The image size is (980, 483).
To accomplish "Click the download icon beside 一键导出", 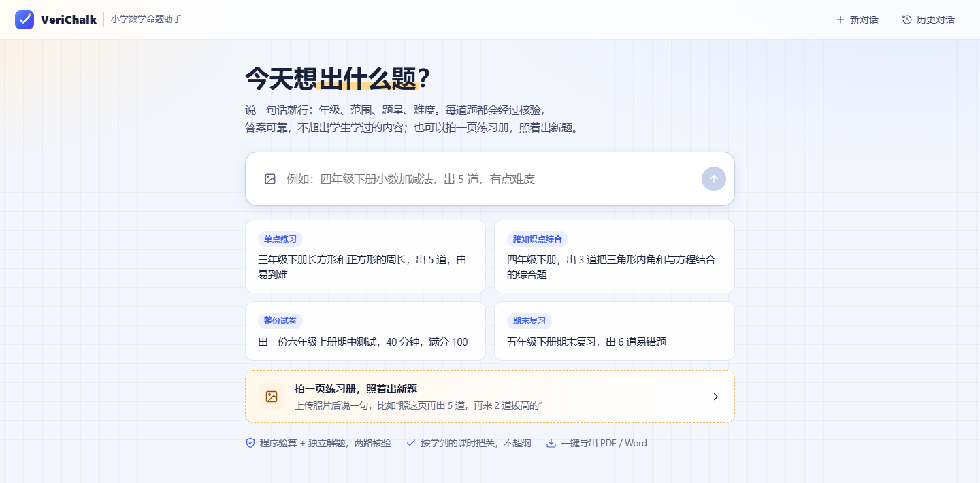I will [x=551, y=443].
